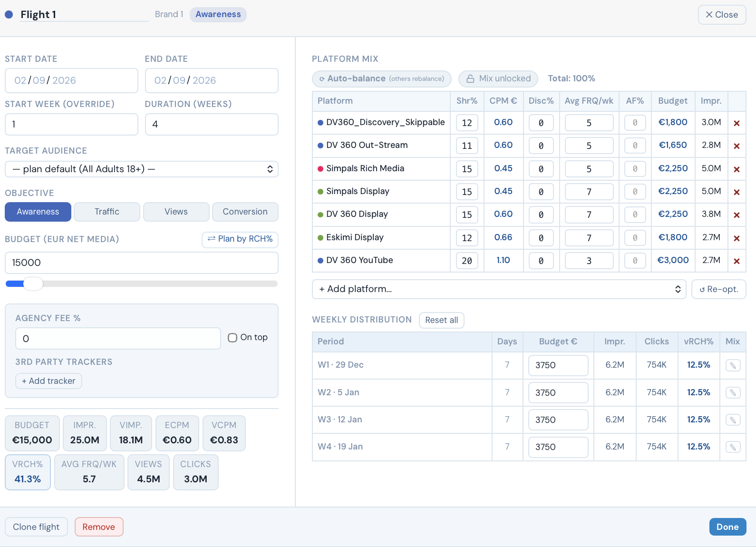Delete the DV 360 Out-Stream row
Screen dimensions: 756x547
click(737, 146)
